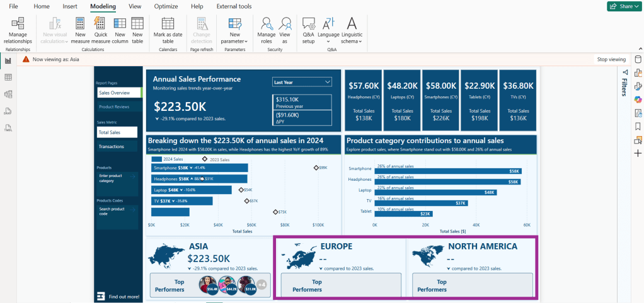Switch to the Optimize ribbon tab
Image resolution: width=644 pixels, height=303 pixels.
(x=166, y=6)
